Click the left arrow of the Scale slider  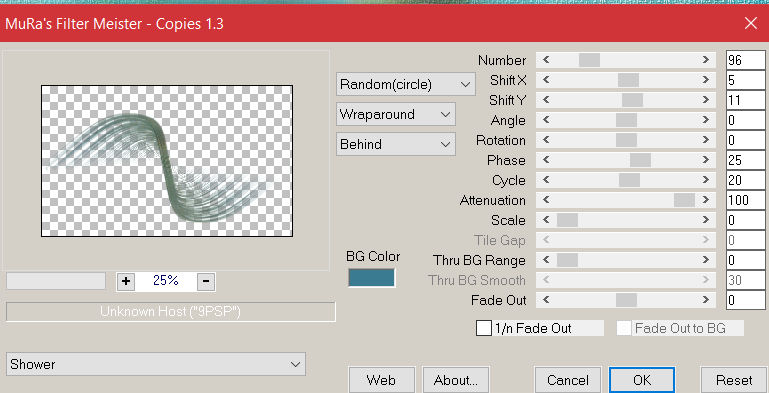(546, 220)
